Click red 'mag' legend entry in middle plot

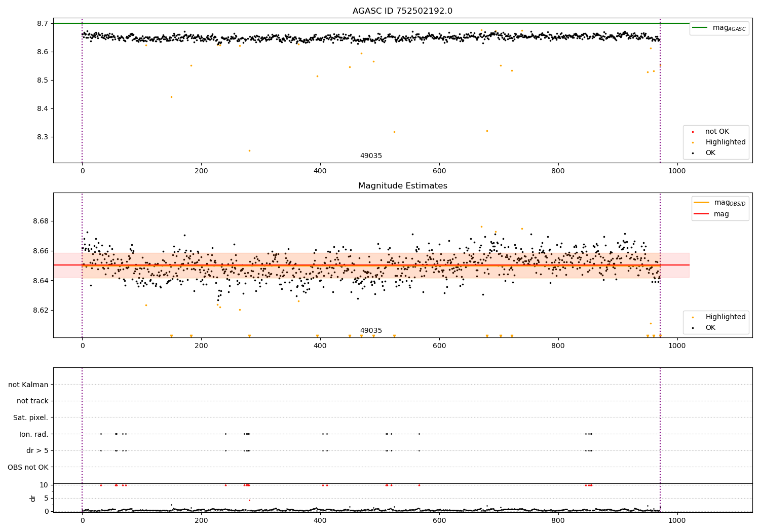click(712, 214)
